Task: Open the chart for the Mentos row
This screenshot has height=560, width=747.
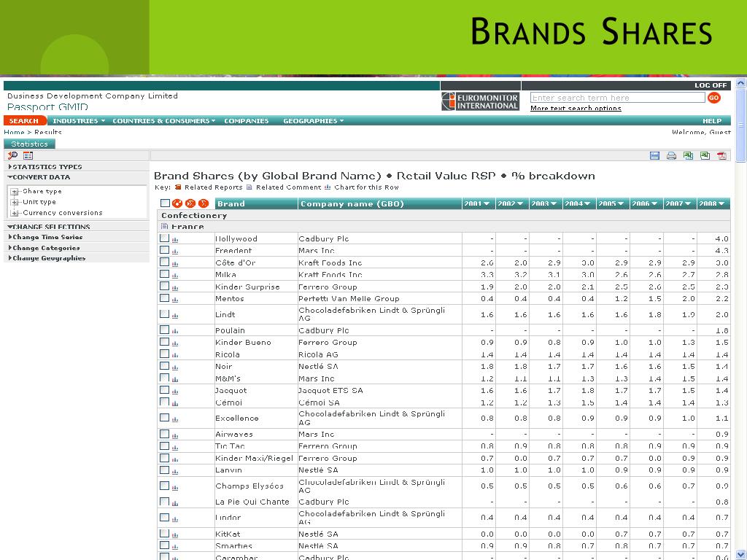Action: (175, 300)
